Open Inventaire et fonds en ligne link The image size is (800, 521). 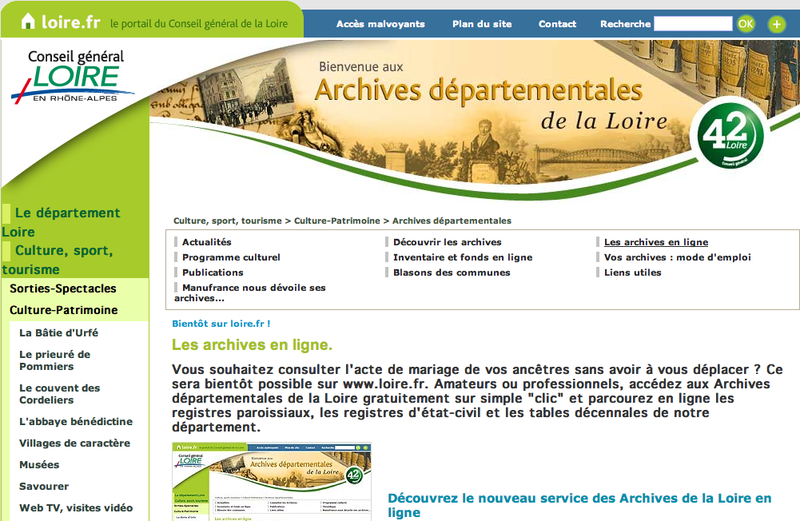[463, 257]
